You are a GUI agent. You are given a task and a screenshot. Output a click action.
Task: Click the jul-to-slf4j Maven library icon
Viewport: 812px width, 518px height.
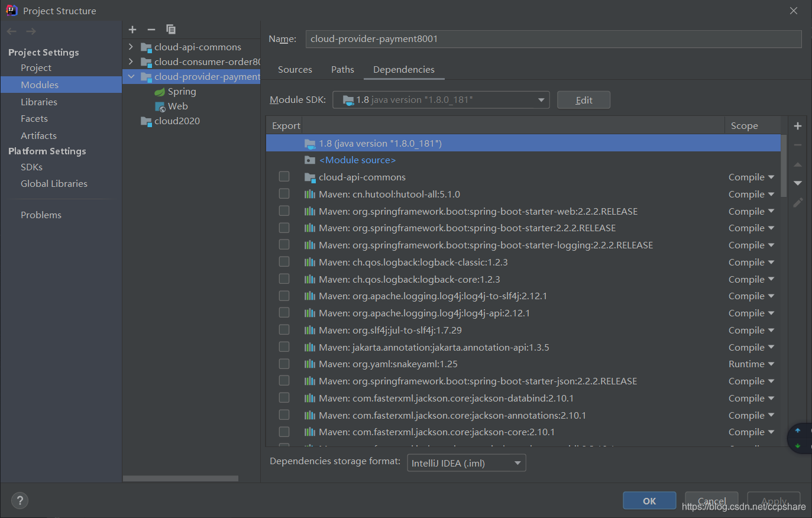[310, 331]
